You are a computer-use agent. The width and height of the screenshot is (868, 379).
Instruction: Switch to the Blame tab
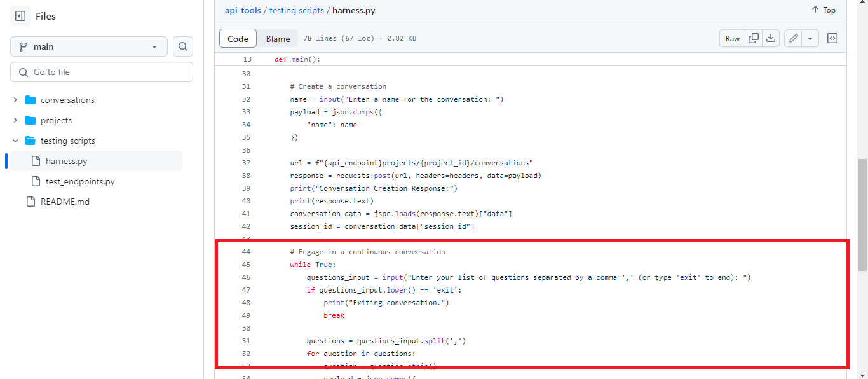click(277, 38)
